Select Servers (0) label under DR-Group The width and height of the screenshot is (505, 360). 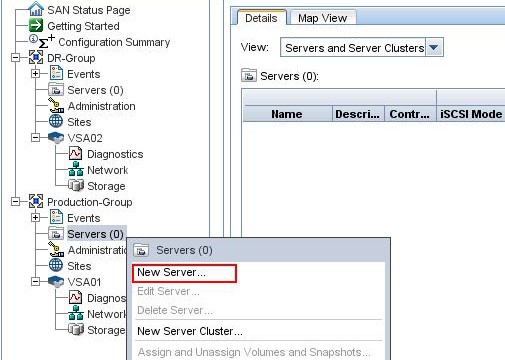click(95, 90)
